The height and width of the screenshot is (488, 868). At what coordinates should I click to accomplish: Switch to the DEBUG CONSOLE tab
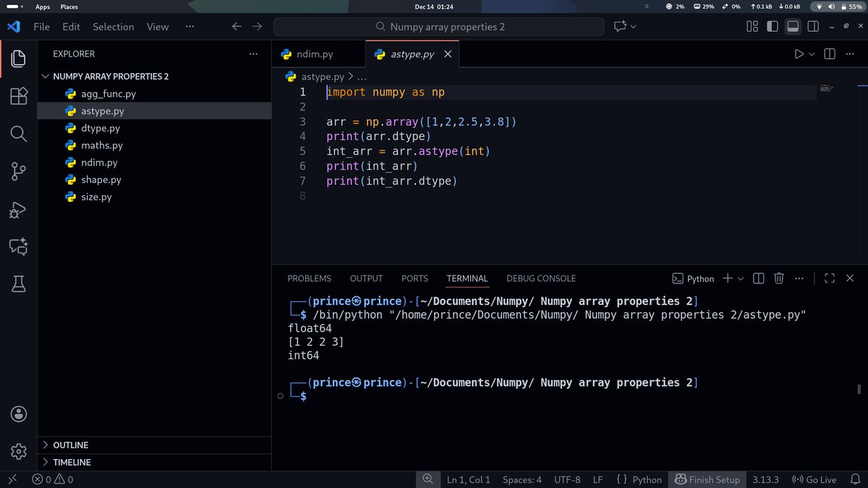click(541, 278)
